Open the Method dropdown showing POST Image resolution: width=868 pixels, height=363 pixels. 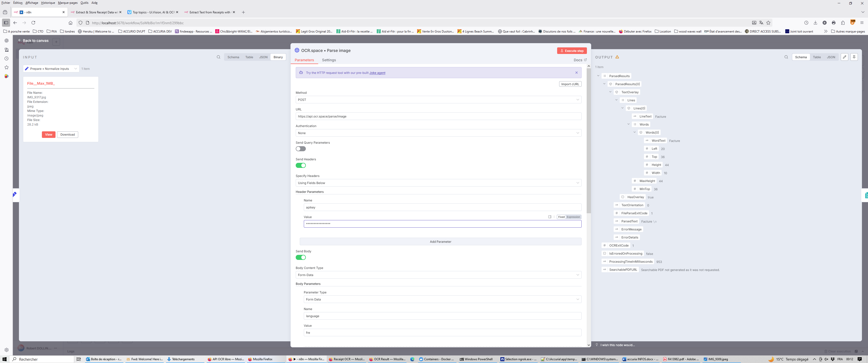click(x=438, y=100)
